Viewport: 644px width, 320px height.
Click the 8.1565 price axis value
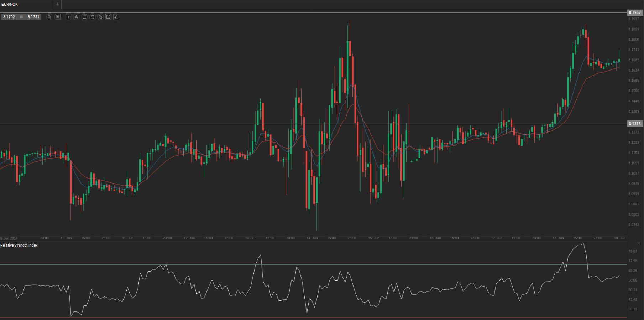[634, 81]
